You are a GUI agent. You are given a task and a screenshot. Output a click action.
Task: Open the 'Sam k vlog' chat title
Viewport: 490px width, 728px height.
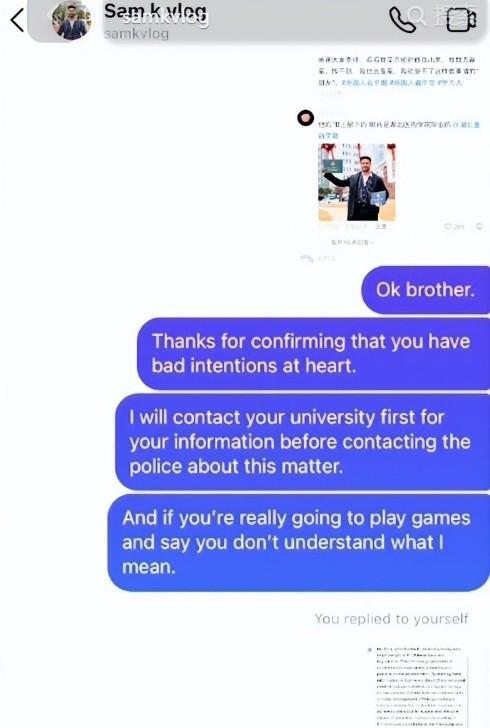[156, 11]
